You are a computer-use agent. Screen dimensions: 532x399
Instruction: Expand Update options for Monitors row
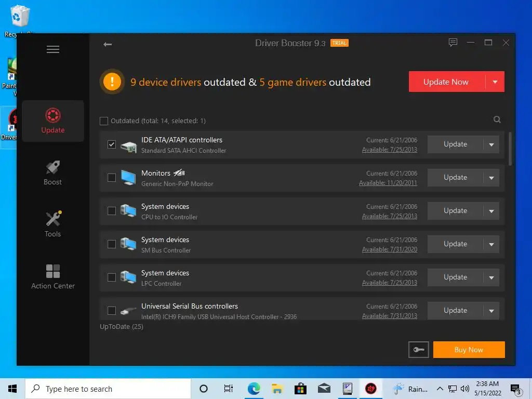491,178
